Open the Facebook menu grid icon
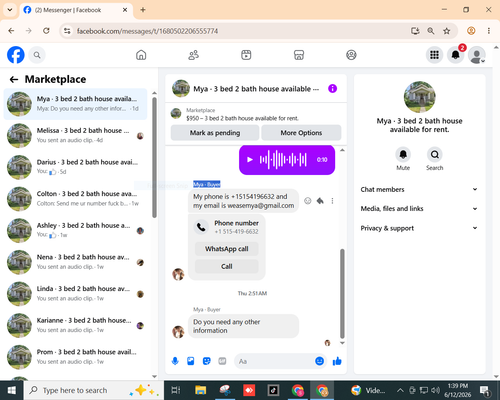Viewport: 500px width, 400px height. [x=434, y=55]
